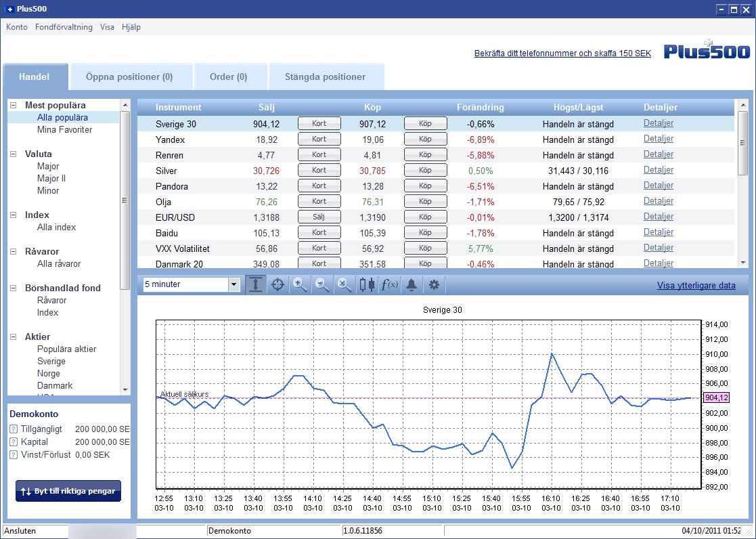Select Minor under Valuta
Viewport: 756px width, 539px height.
coord(48,190)
